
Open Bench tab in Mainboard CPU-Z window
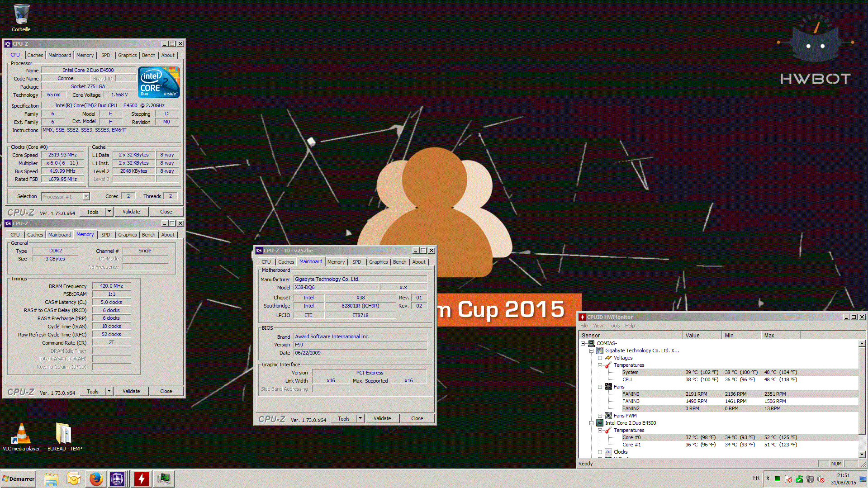pyautogui.click(x=399, y=262)
